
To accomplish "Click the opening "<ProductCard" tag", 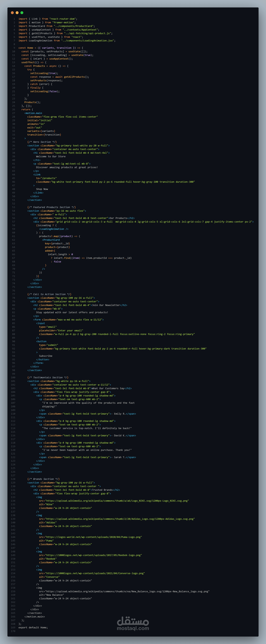I will [51, 240].
